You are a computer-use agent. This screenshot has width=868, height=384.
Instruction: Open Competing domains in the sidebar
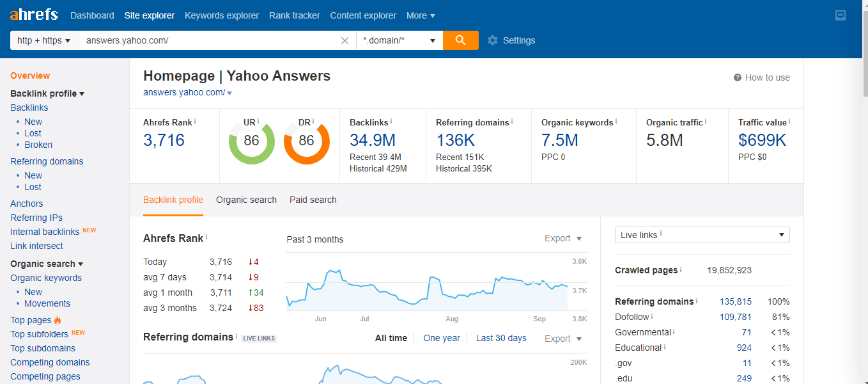coord(50,362)
